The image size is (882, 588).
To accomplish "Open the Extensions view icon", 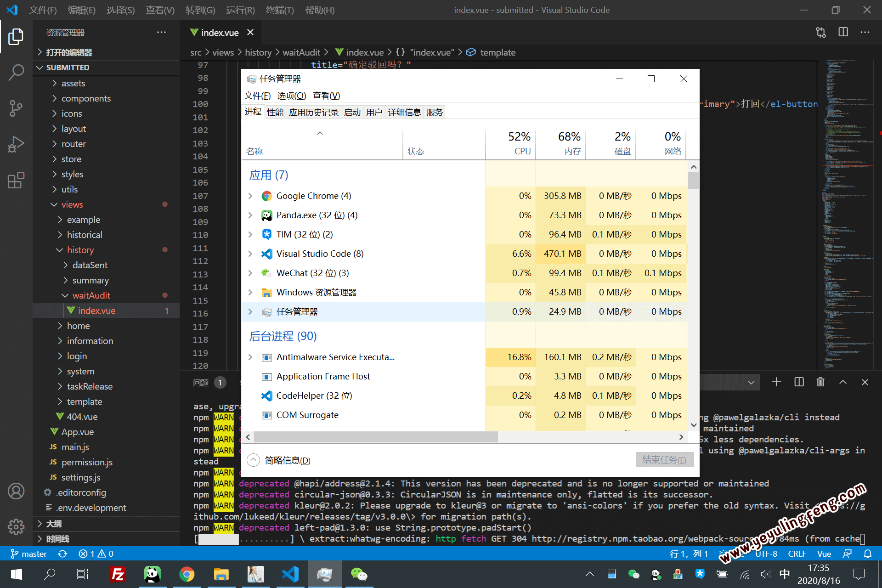I will tap(16, 180).
